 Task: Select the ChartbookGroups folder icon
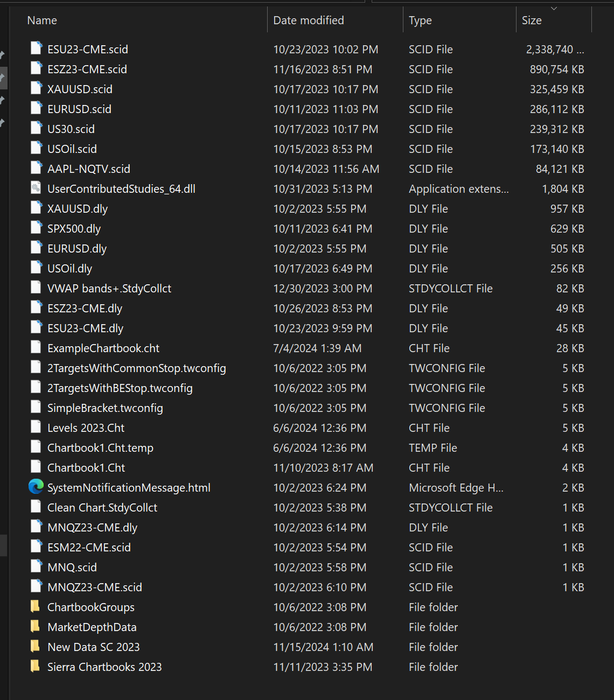[x=35, y=606]
